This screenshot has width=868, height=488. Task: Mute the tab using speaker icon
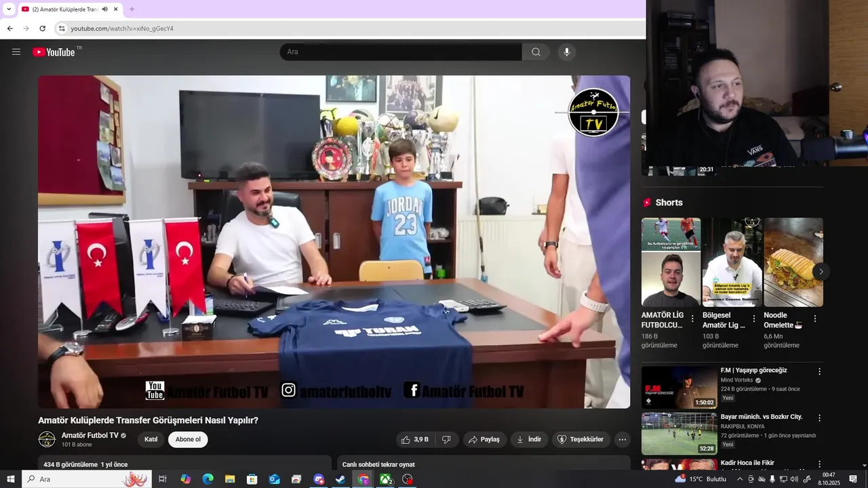click(105, 9)
